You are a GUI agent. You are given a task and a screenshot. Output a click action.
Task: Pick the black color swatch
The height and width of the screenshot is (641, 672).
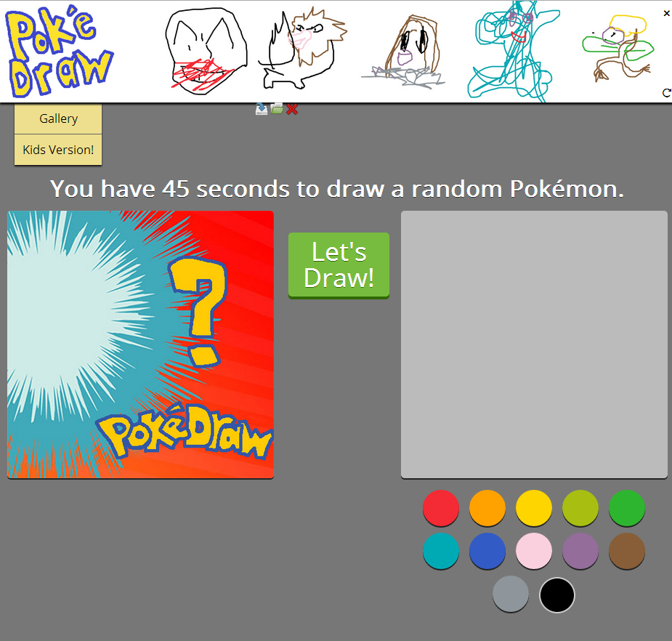[x=557, y=595]
